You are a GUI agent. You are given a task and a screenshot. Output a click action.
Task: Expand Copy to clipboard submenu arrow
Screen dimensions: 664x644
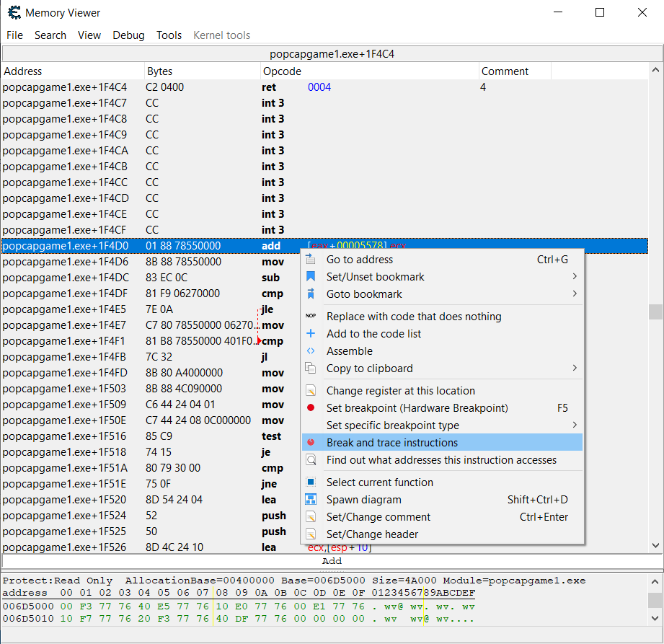[x=574, y=368]
